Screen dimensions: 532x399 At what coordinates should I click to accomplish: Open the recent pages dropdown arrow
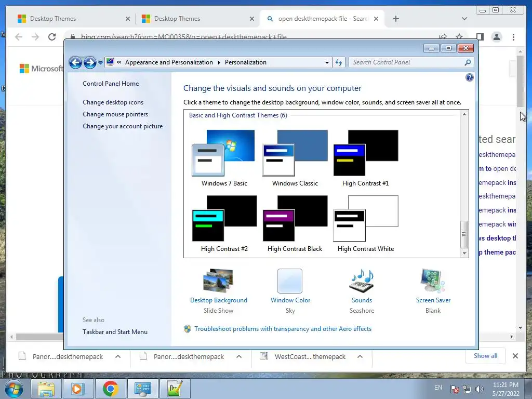click(x=100, y=63)
